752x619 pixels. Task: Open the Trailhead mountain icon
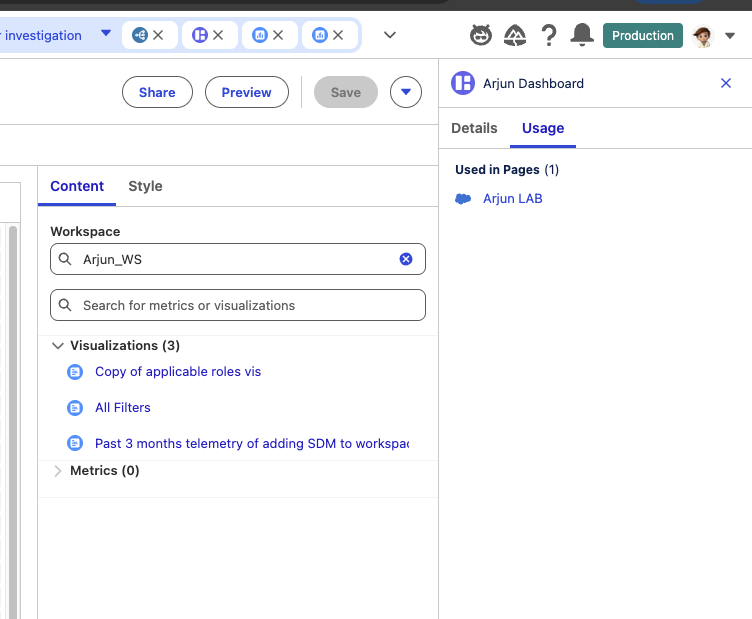point(515,35)
